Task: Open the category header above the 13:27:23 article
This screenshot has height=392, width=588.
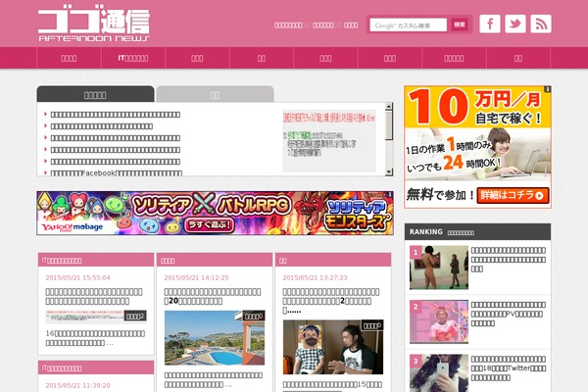Action: (x=333, y=260)
